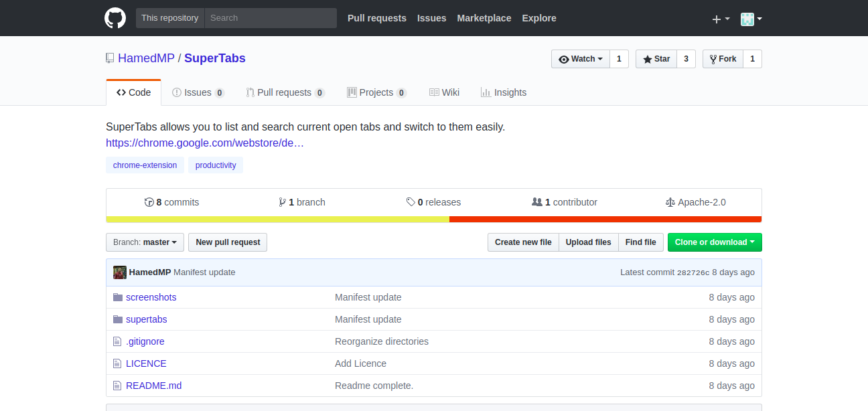
Task: Open the 'Reorganize directories' commit message
Action: point(382,341)
